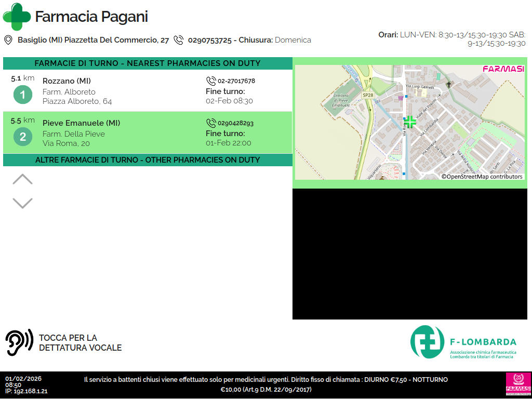
Task: Click the green cross Farmacia Pagani logo
Action: click(x=17, y=17)
